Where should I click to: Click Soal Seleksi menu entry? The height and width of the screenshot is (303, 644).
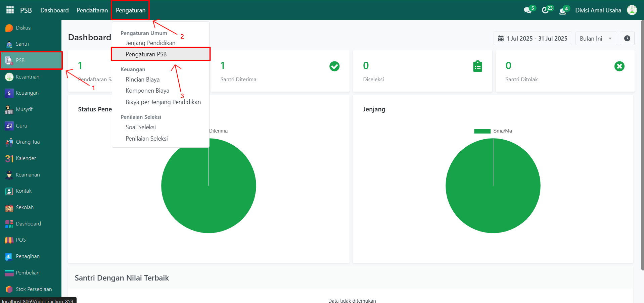point(141,127)
